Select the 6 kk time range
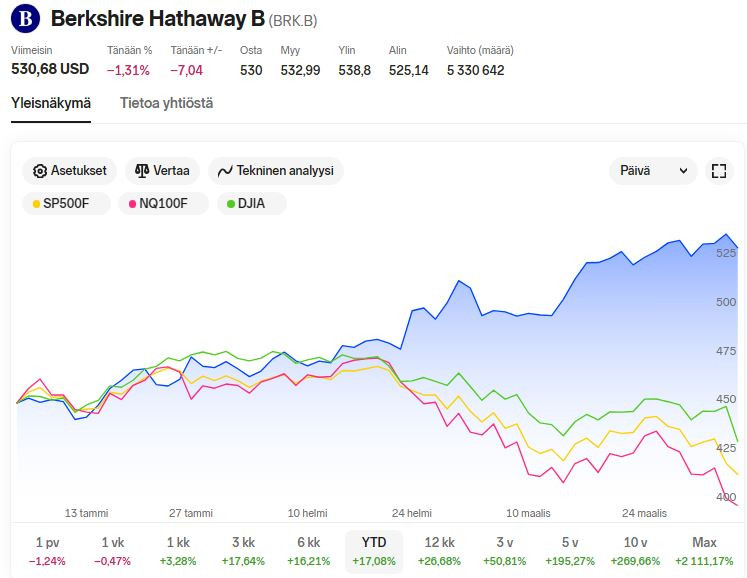747x578 pixels. coord(309,551)
